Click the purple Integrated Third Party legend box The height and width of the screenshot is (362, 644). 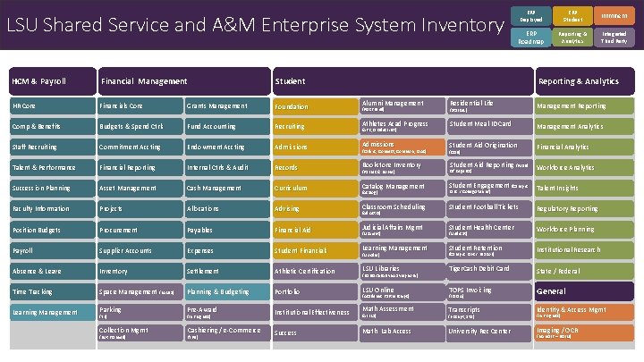pyautogui.click(x=614, y=38)
